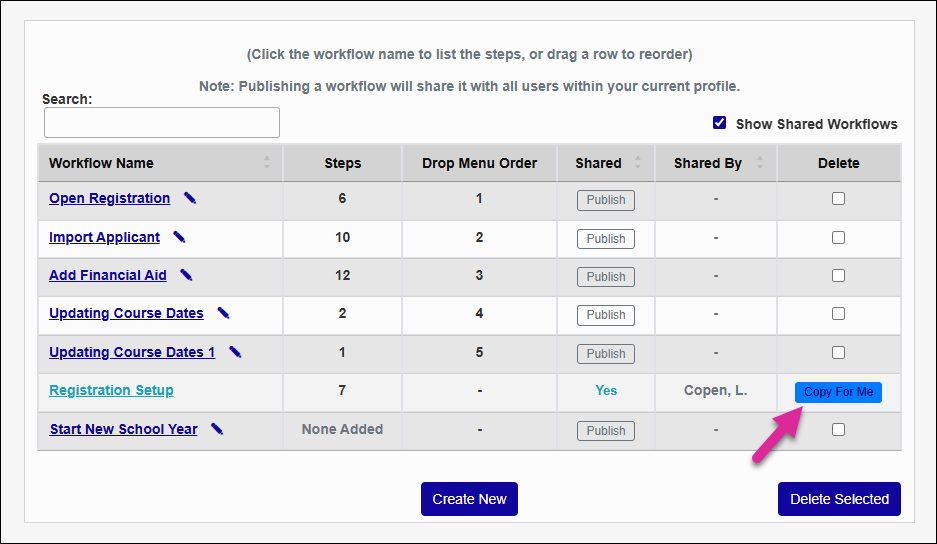Click the 'None Added' steps cell
This screenshot has height=544, width=937.
(x=342, y=429)
